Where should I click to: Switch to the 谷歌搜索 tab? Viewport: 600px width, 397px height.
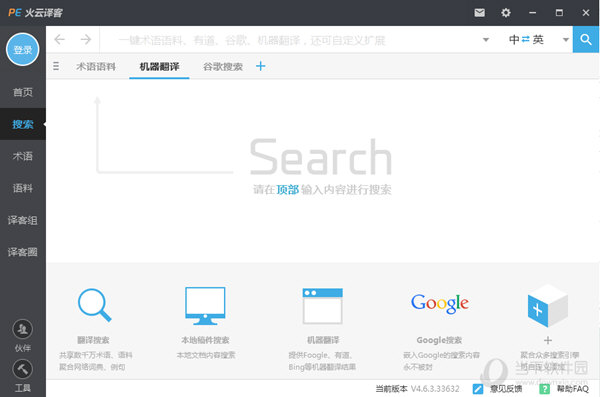point(223,67)
